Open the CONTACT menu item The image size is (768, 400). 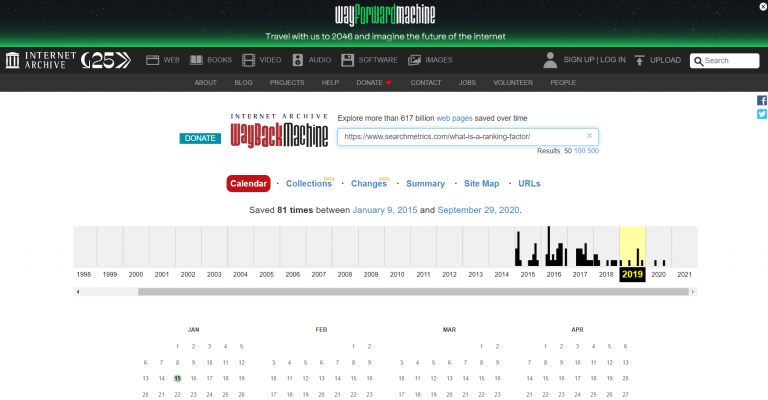pos(426,83)
